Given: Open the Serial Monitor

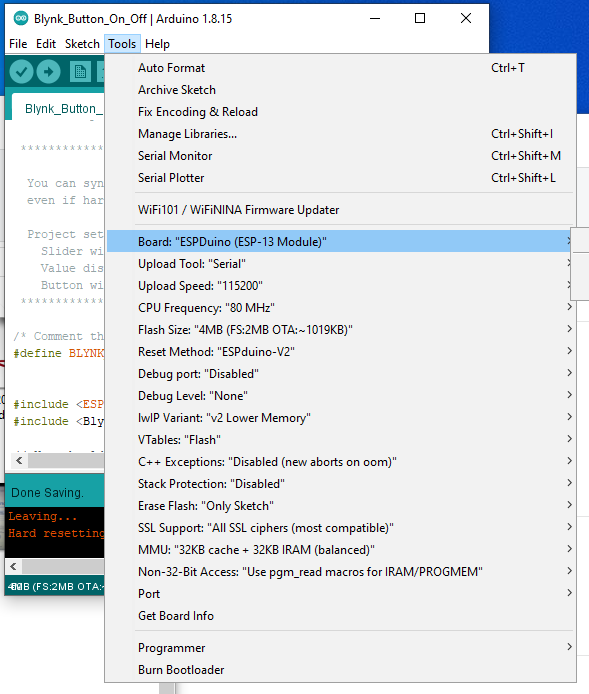Looking at the screenshot, I should (341, 156).
